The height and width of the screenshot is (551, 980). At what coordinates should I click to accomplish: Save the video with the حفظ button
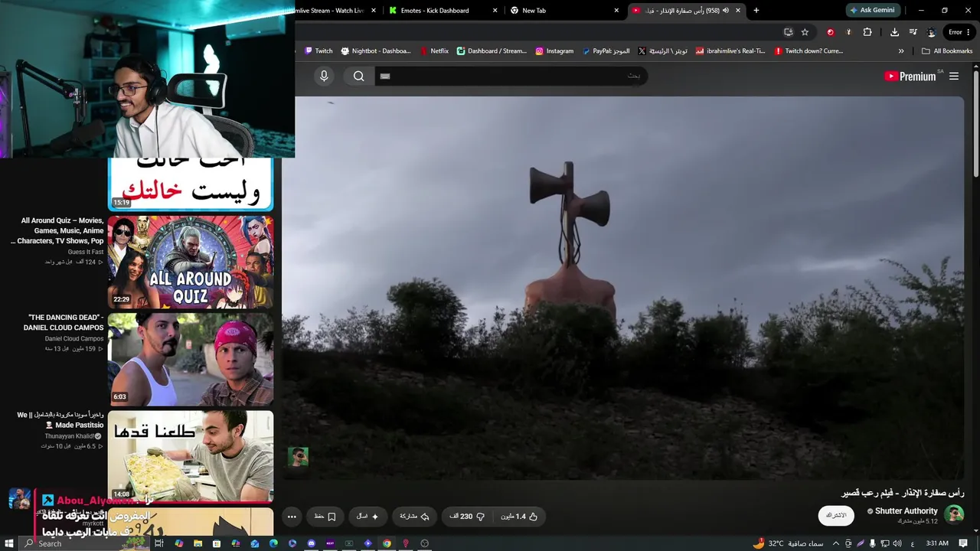tap(325, 517)
